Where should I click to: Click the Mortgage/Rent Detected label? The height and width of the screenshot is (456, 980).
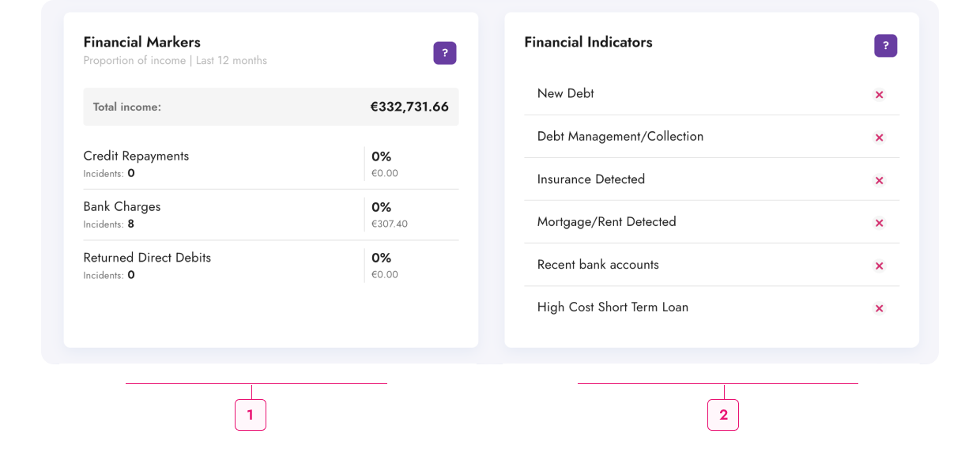coord(606,222)
